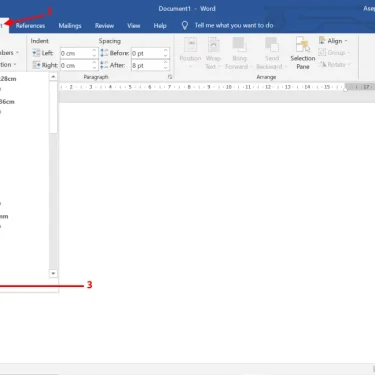The height and width of the screenshot is (375, 375).
Task: Click the Tell me lightbulb icon
Action: [185, 26]
